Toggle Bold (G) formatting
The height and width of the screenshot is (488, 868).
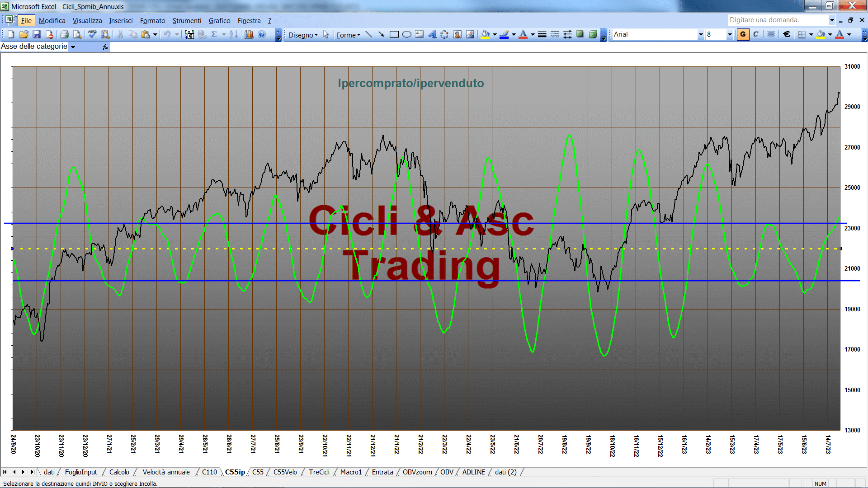[x=743, y=34]
